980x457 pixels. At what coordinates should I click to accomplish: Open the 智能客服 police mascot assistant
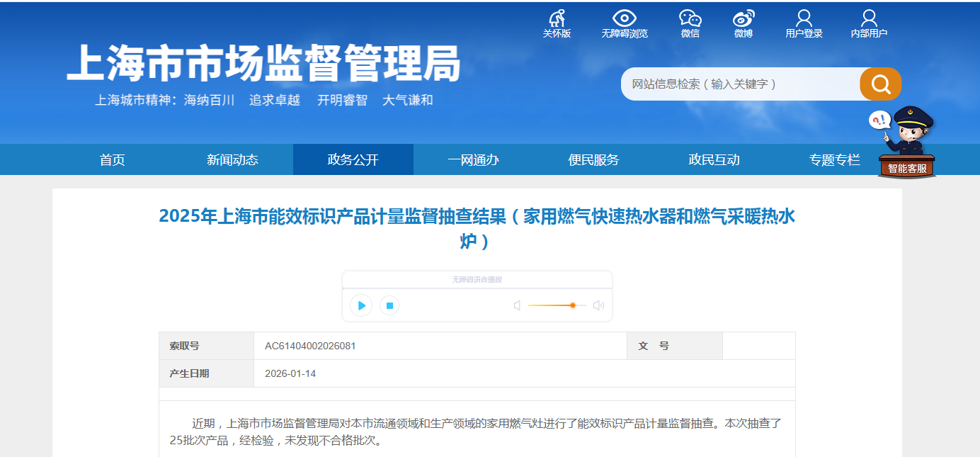tap(907, 142)
